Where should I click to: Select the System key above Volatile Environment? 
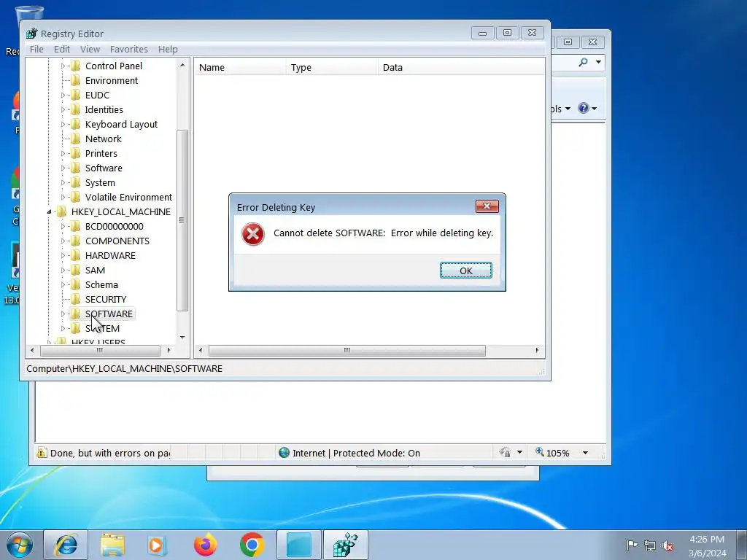(100, 183)
